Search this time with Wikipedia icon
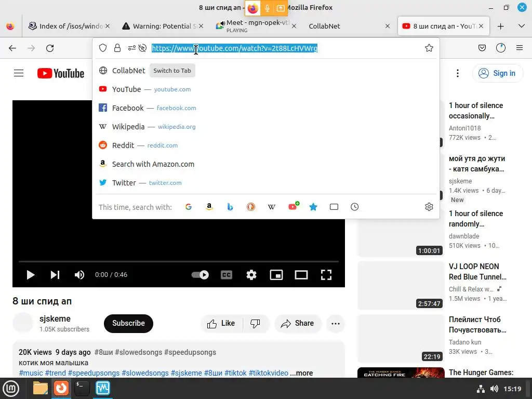 [x=271, y=207]
